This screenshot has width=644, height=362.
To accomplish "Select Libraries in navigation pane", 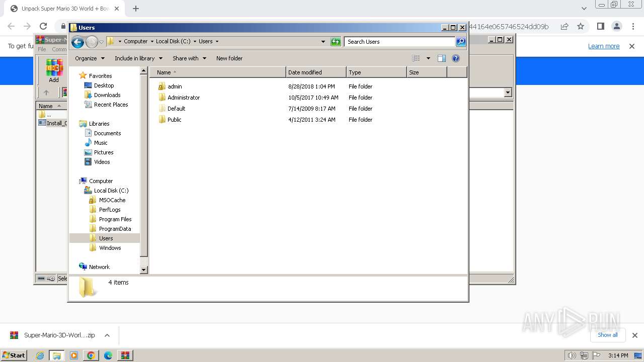I will (99, 124).
